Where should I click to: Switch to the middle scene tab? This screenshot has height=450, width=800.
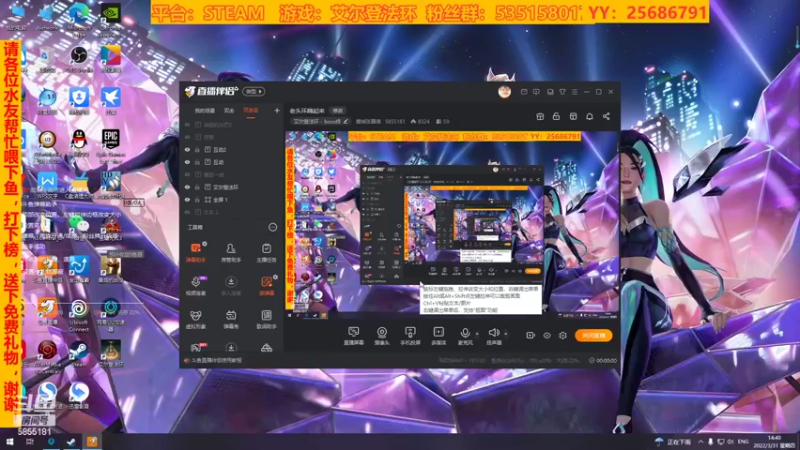click(x=229, y=111)
